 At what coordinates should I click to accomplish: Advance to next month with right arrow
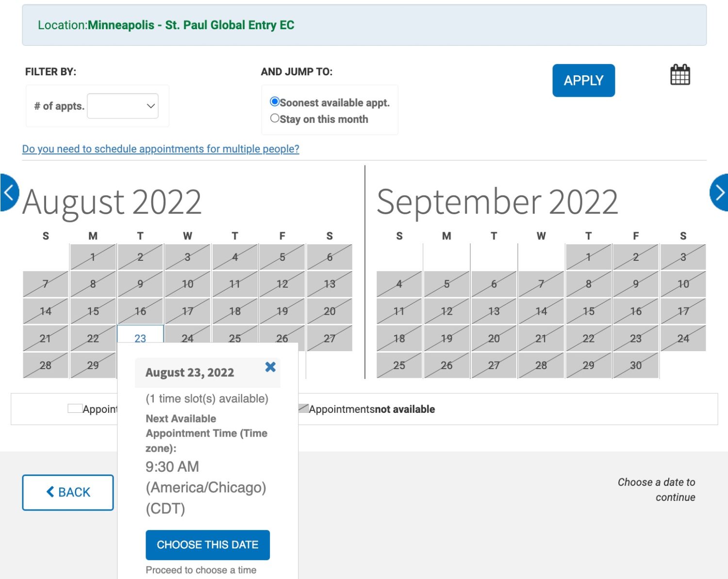click(719, 193)
